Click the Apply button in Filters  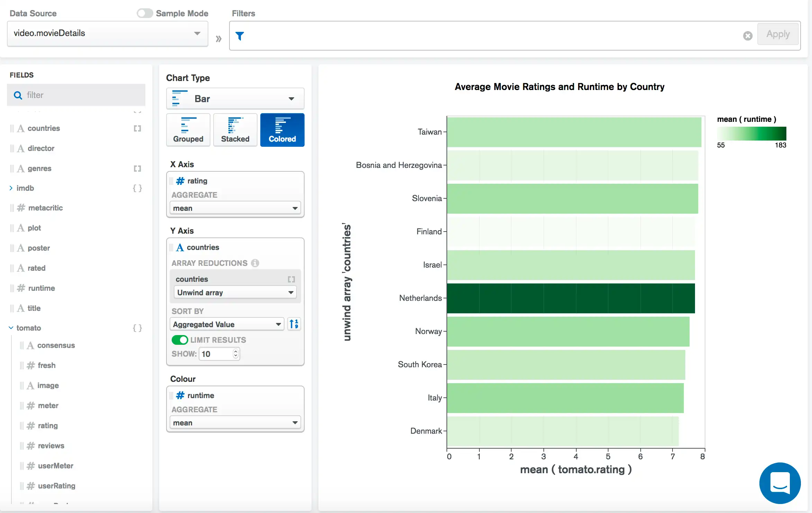tap(778, 34)
